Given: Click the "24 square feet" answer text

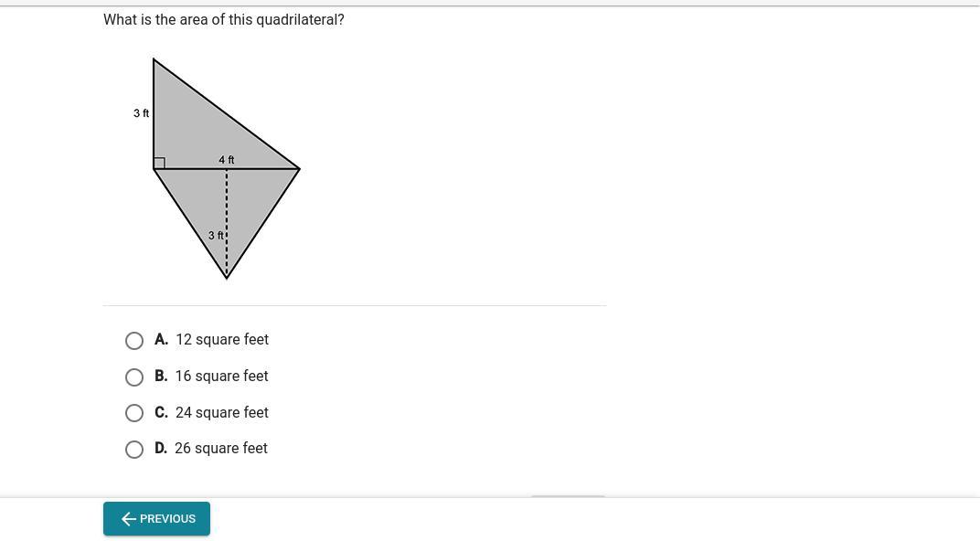Looking at the screenshot, I should [222, 413].
